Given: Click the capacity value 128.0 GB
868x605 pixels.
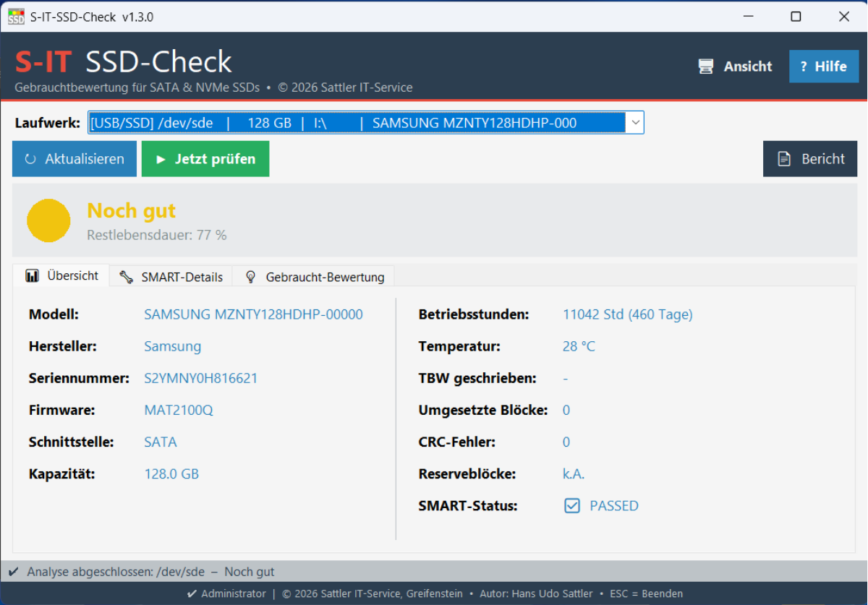Looking at the screenshot, I should click(171, 474).
